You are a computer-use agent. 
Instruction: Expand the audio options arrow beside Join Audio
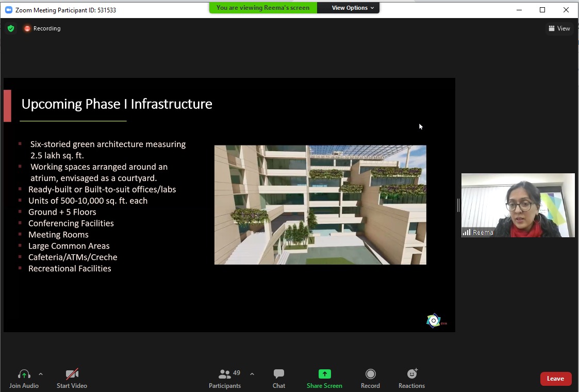click(x=41, y=374)
